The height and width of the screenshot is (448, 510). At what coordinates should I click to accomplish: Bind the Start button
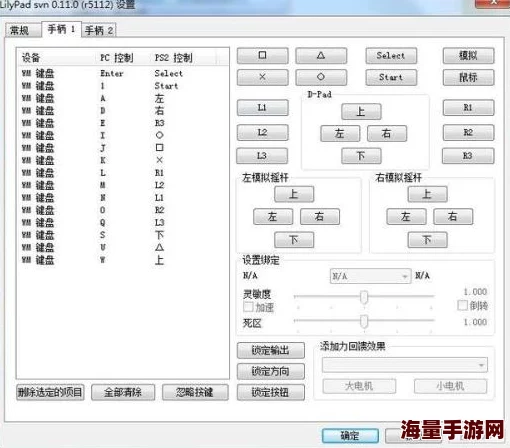(391, 77)
